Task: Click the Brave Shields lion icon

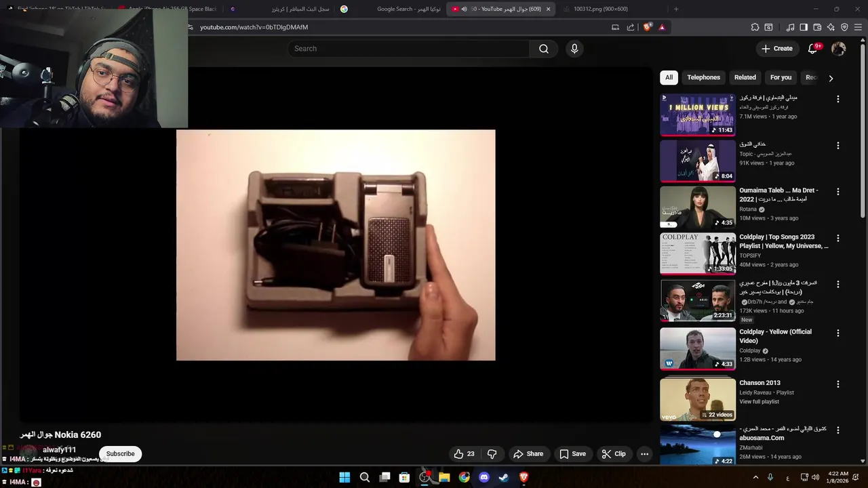Action: pos(648,27)
